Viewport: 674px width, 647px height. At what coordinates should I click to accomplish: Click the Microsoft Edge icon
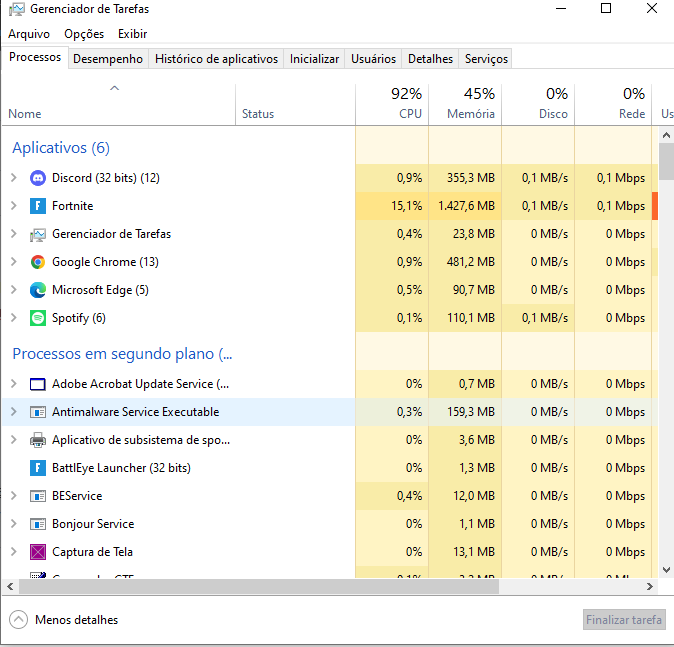pyautogui.click(x=38, y=290)
